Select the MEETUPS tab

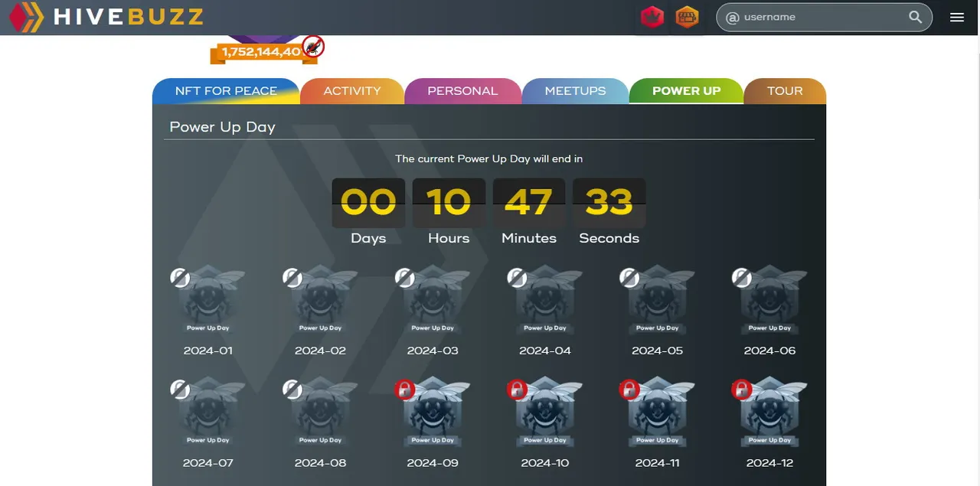[575, 90]
